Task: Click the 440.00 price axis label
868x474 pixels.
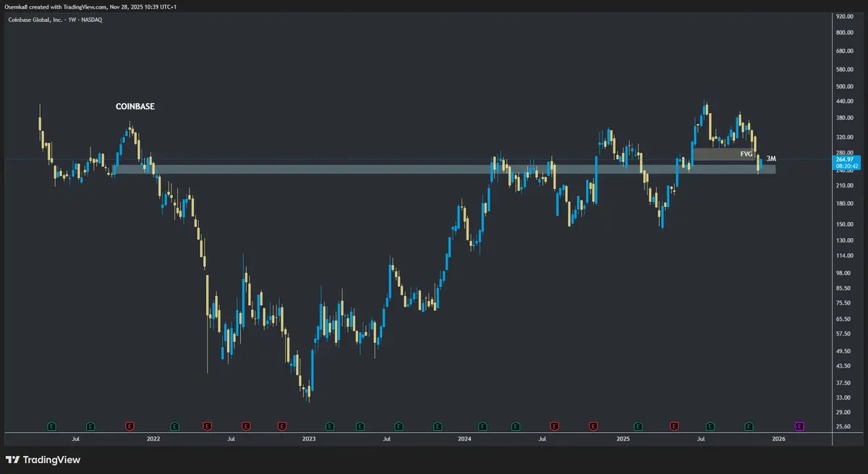Action: pyautogui.click(x=846, y=101)
